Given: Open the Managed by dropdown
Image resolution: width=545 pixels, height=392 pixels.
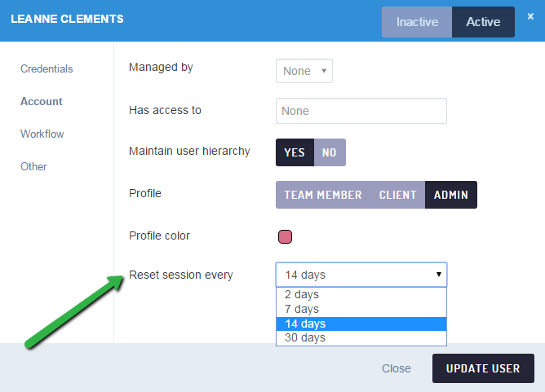Looking at the screenshot, I should tap(304, 71).
